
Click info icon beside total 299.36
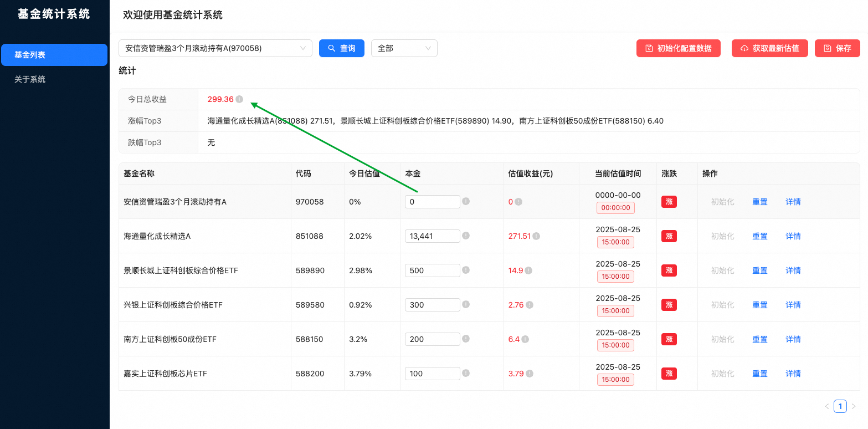[x=239, y=99]
